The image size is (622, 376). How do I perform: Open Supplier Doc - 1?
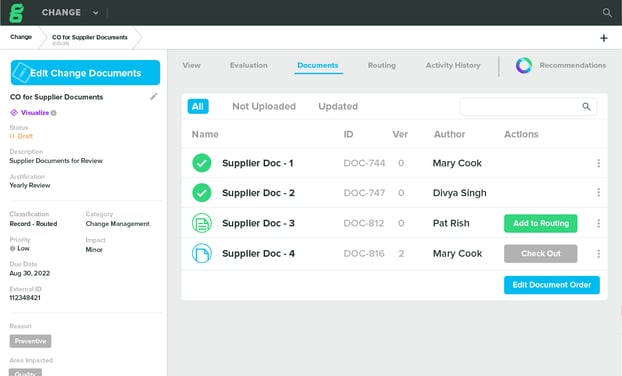click(x=257, y=163)
